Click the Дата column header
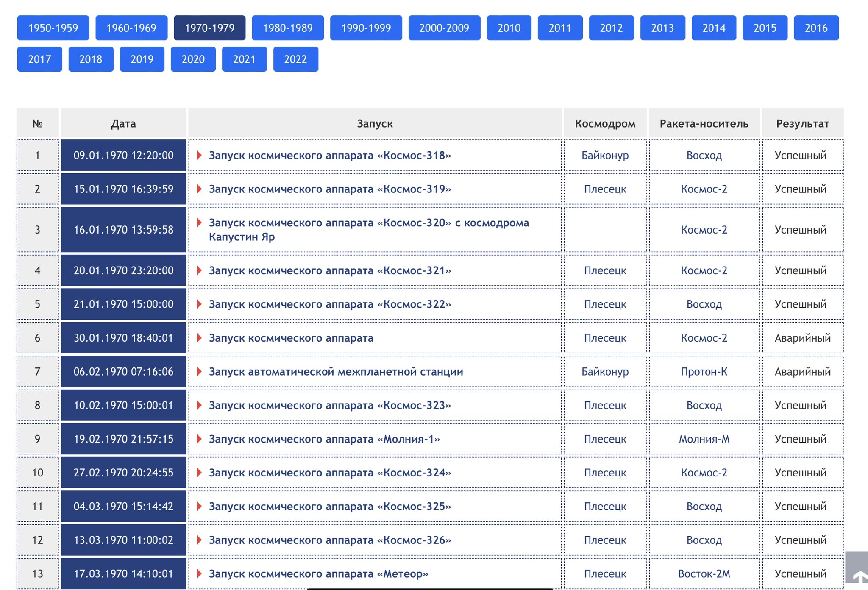Image resolution: width=868 pixels, height=590 pixels. (123, 124)
